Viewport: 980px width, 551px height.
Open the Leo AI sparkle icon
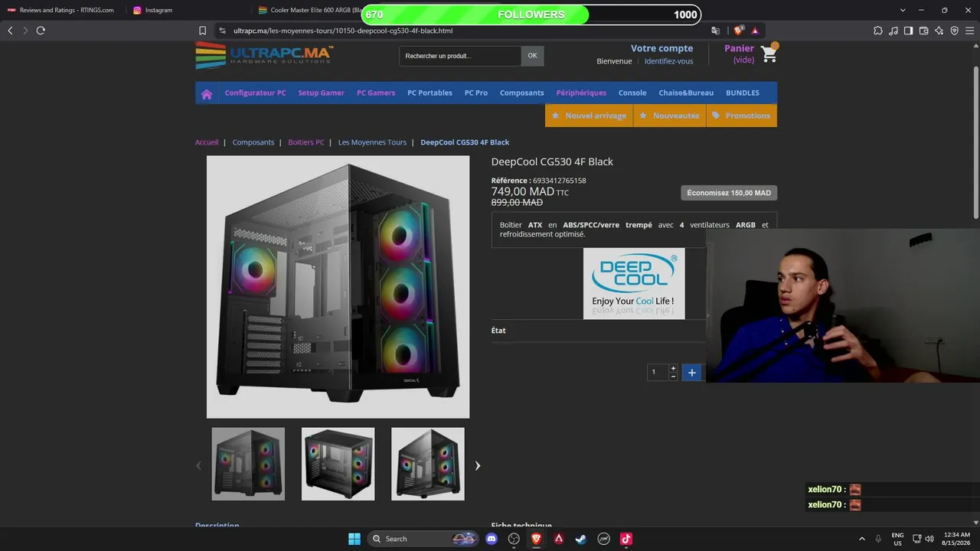click(939, 31)
